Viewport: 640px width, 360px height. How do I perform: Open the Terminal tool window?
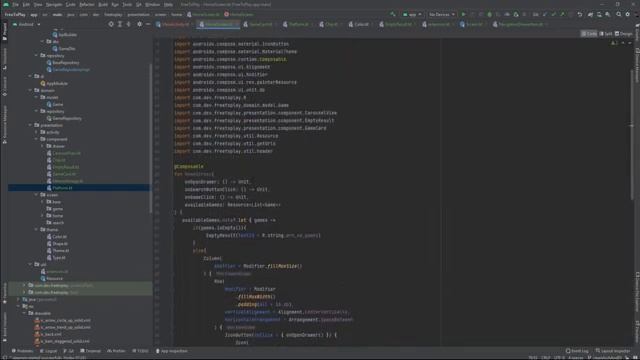pyautogui.click(x=91, y=351)
